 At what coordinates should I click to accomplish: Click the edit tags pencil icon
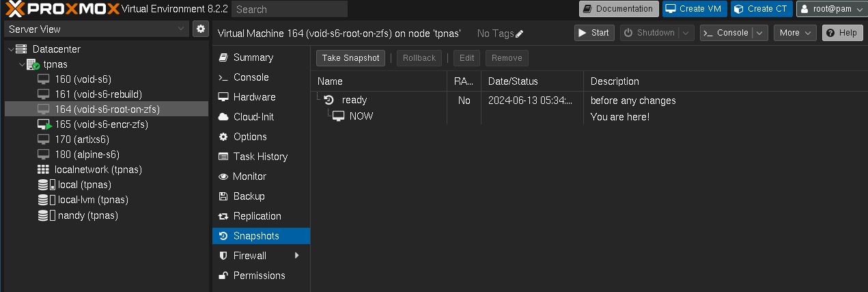coord(520,34)
